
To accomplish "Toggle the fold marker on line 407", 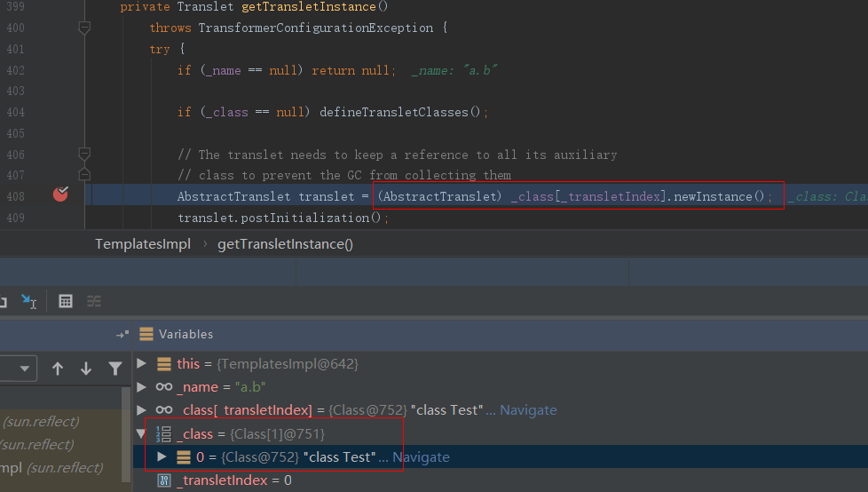I will click(84, 175).
